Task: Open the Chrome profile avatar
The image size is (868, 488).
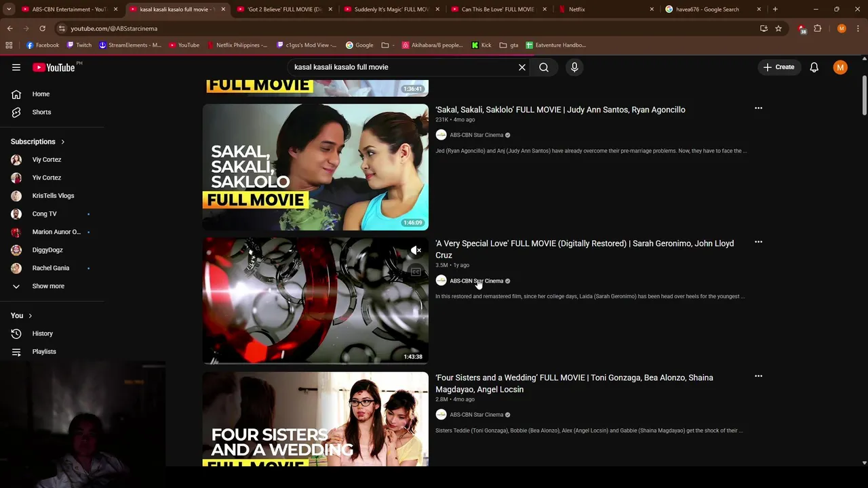Action: 842,28
